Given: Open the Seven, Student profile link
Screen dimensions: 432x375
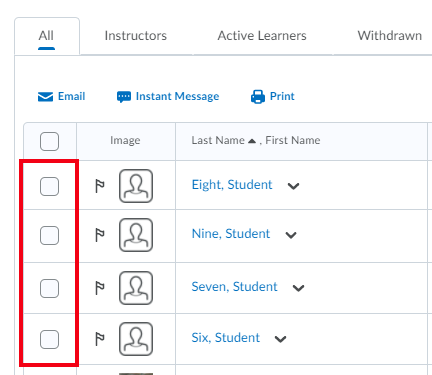Looking at the screenshot, I should [234, 287].
